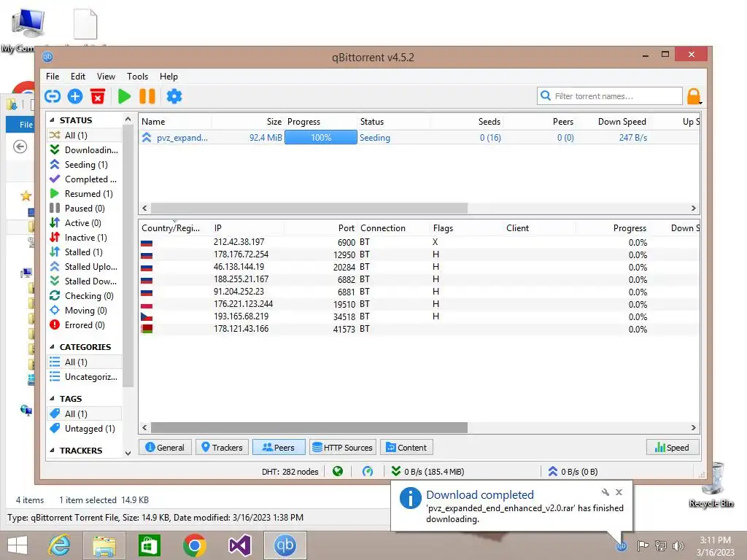Select the Checking (0) filter

(x=85, y=296)
